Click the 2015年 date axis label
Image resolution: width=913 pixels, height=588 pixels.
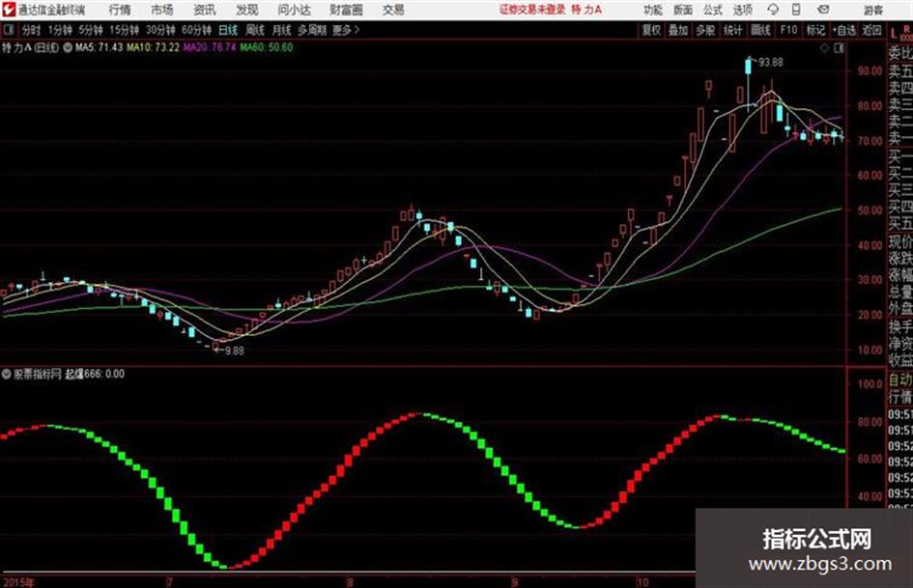pyautogui.click(x=19, y=581)
